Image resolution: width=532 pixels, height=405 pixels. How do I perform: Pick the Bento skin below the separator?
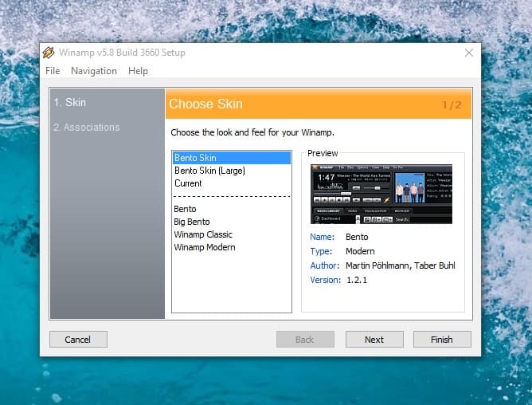(x=186, y=209)
